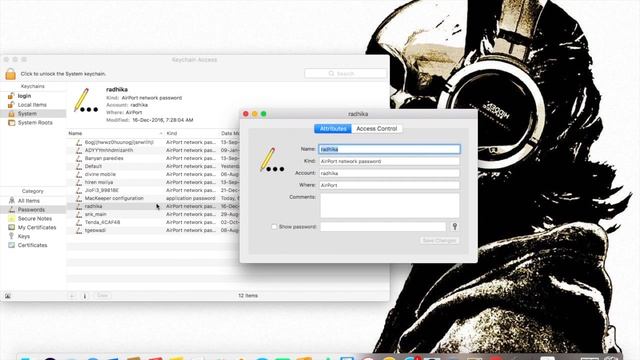Select the JioFi3_99818E row
The image size is (640, 360).
coord(153,190)
